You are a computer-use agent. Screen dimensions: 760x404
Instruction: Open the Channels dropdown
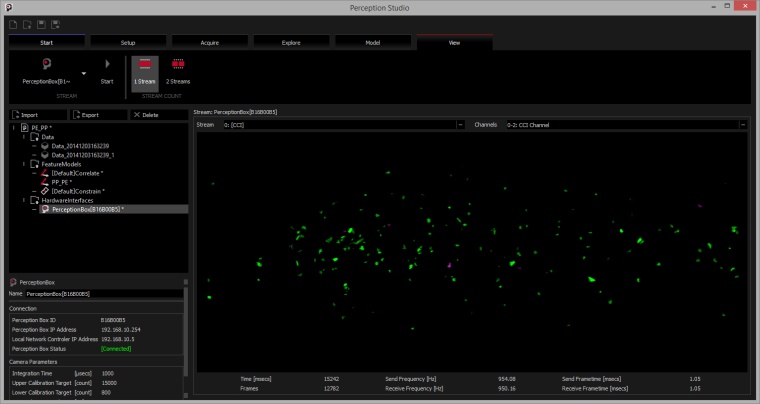coord(743,125)
